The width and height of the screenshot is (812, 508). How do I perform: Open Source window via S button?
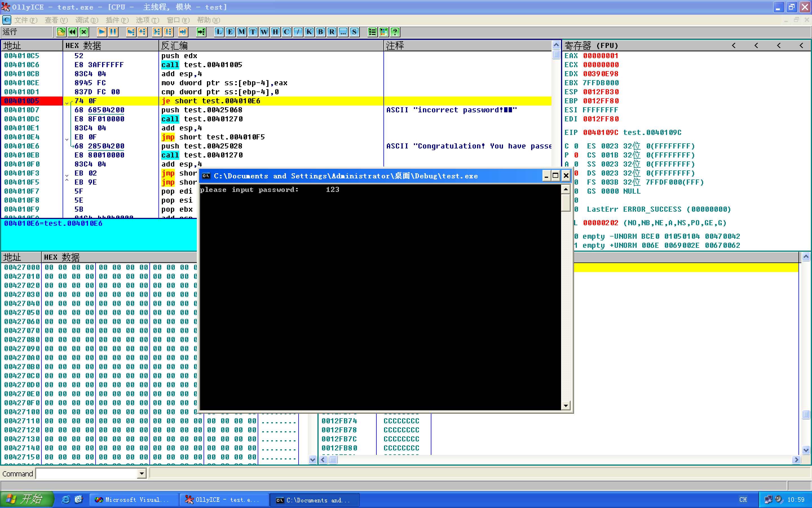pos(354,32)
